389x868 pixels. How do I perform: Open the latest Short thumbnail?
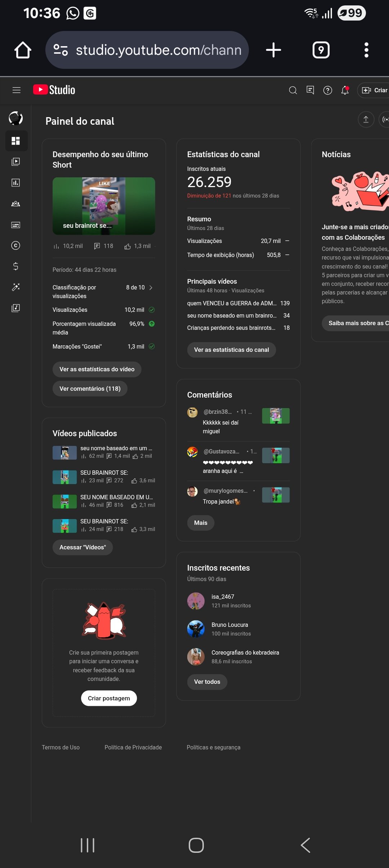point(104,206)
